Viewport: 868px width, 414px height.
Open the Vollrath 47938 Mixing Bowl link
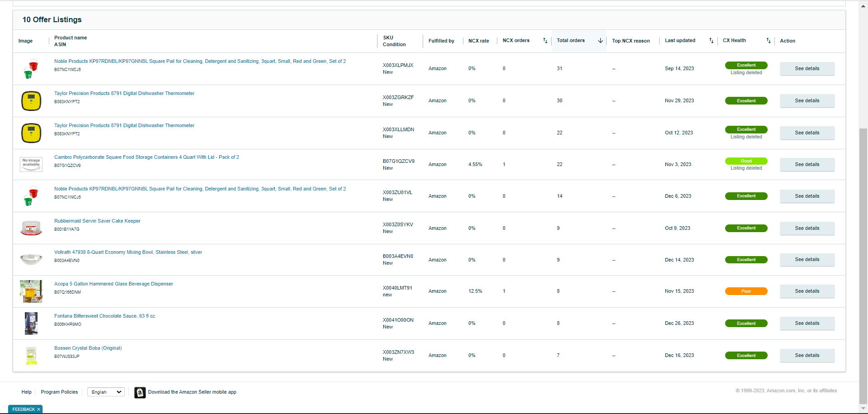click(x=128, y=252)
